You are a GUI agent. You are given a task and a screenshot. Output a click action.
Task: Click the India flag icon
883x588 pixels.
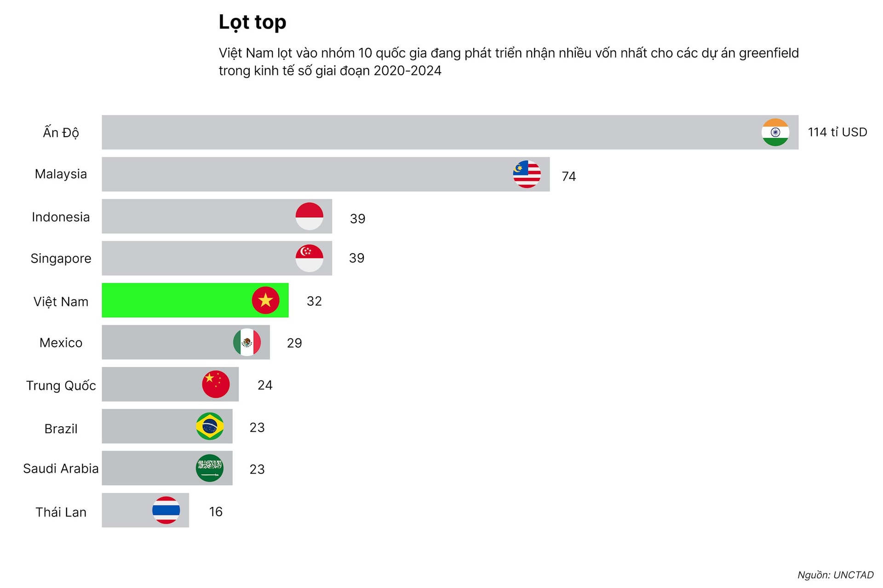pos(775,132)
